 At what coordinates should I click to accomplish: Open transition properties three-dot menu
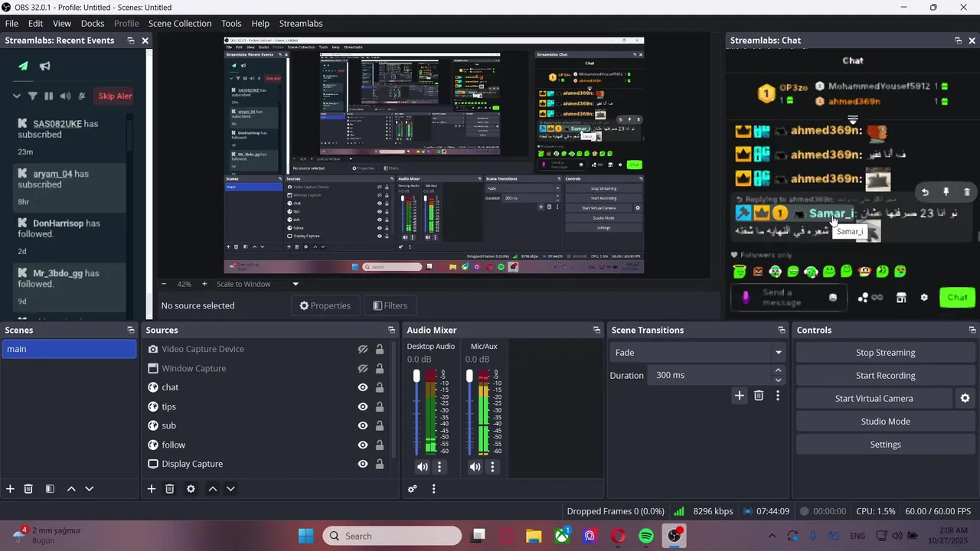(778, 396)
